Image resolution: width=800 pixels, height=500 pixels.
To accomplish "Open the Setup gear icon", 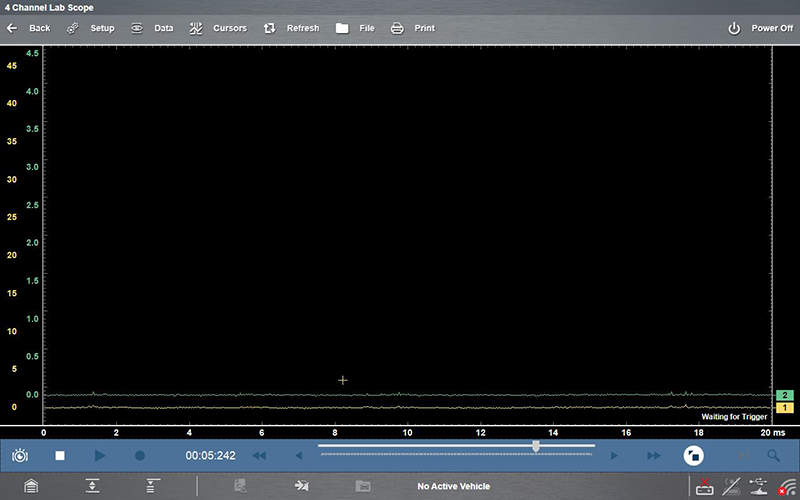I will [x=73, y=29].
